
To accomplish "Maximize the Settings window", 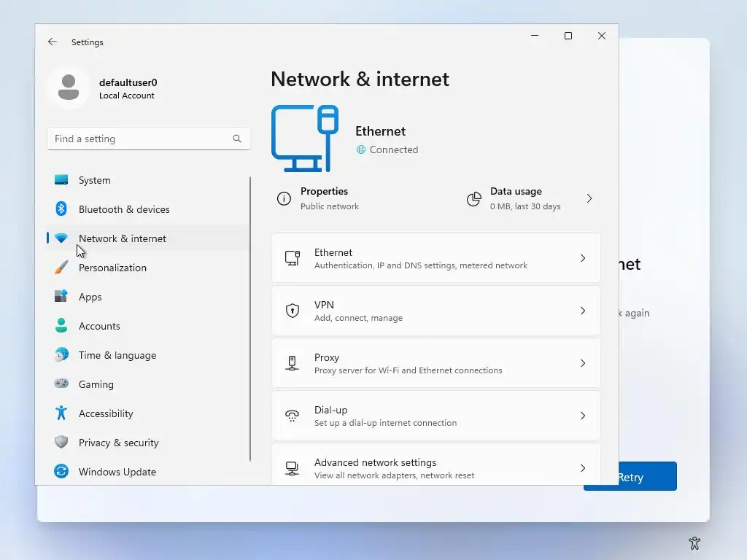I will (x=568, y=36).
